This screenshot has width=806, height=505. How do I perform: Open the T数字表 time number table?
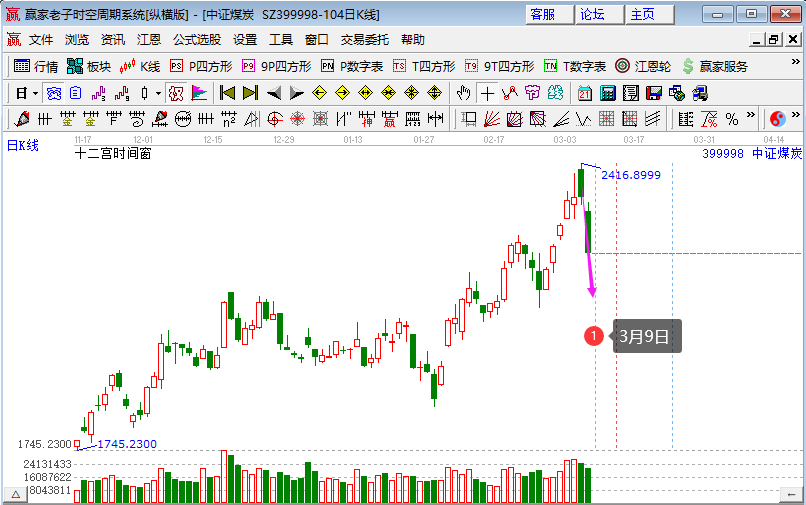(575, 66)
